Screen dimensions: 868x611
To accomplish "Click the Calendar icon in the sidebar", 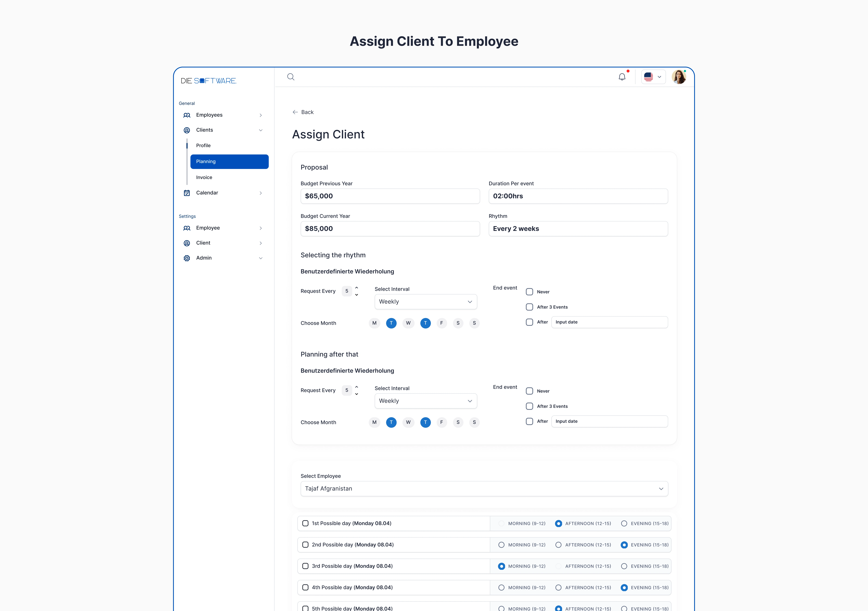I will pos(187,193).
